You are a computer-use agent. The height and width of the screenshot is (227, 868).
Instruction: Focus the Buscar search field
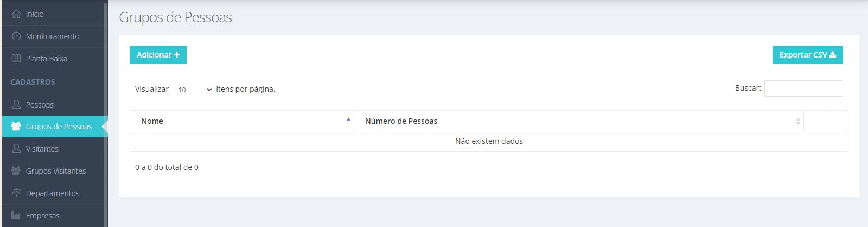click(803, 89)
